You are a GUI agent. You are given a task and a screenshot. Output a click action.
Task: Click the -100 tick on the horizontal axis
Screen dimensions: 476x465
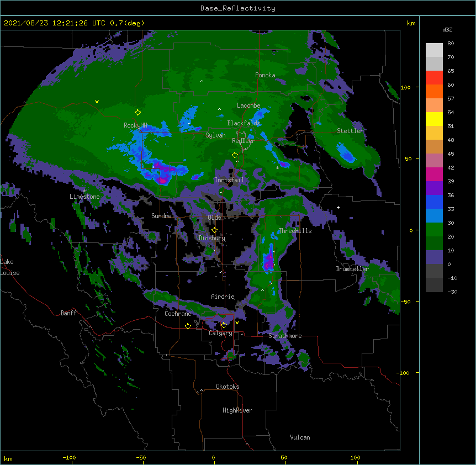(x=69, y=457)
